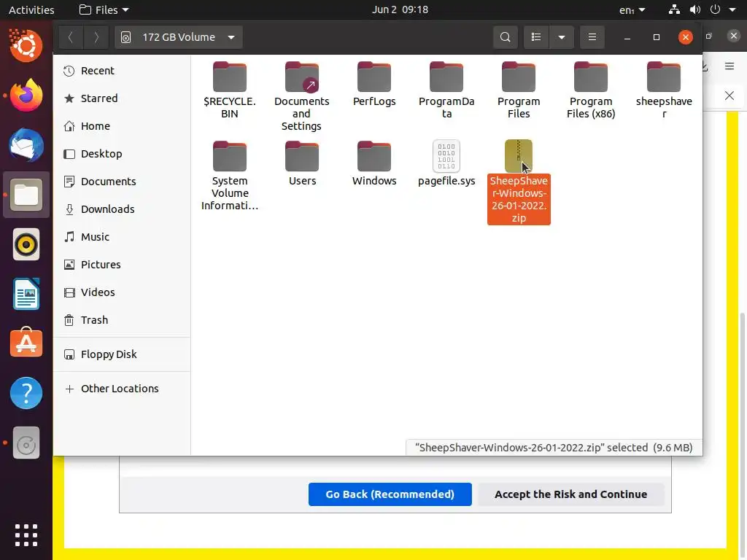Click the Ubuntu installer icon in dock
Viewport: 747px width, 560px height.
pyautogui.click(x=26, y=46)
